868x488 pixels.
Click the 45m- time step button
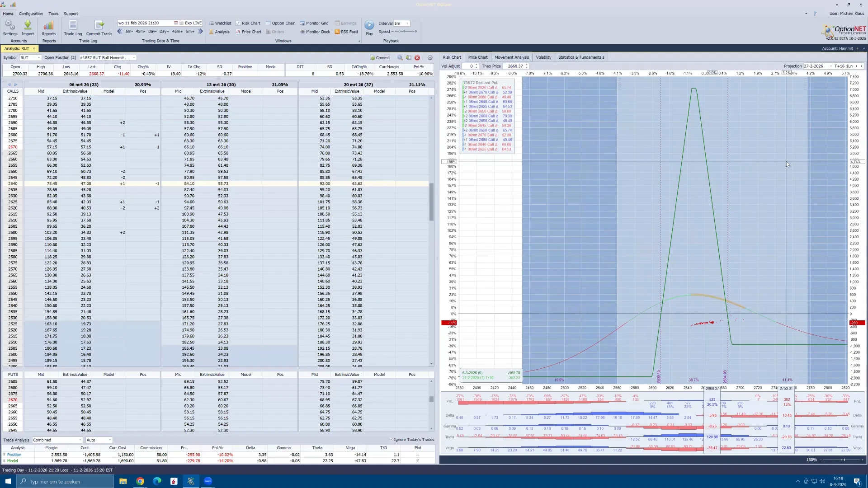point(141,32)
